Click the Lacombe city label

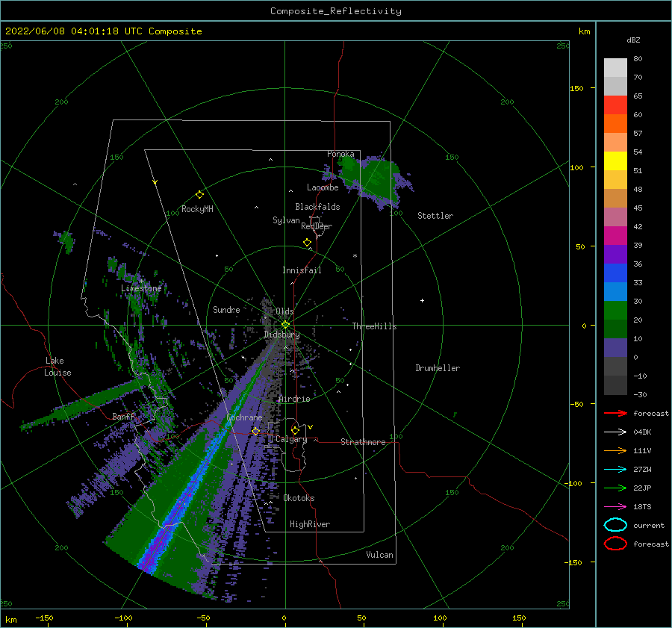click(x=323, y=187)
